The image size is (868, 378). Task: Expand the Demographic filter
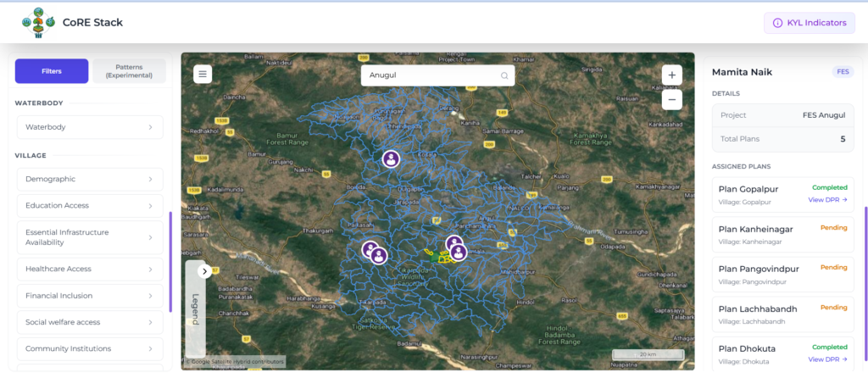(90, 180)
